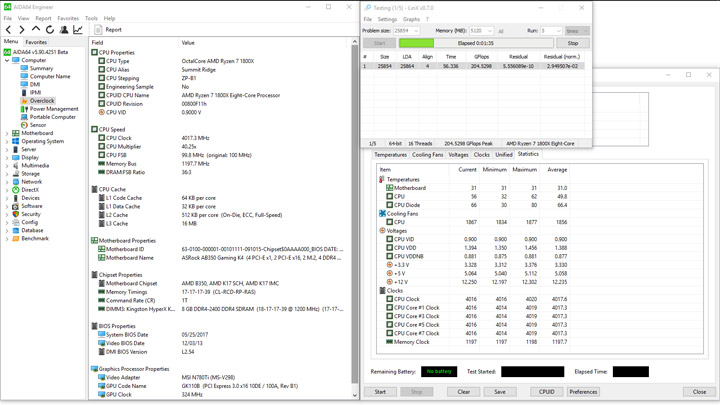Open the graph chart toolbar icon
The width and height of the screenshot is (720, 405).
[x=78, y=30]
